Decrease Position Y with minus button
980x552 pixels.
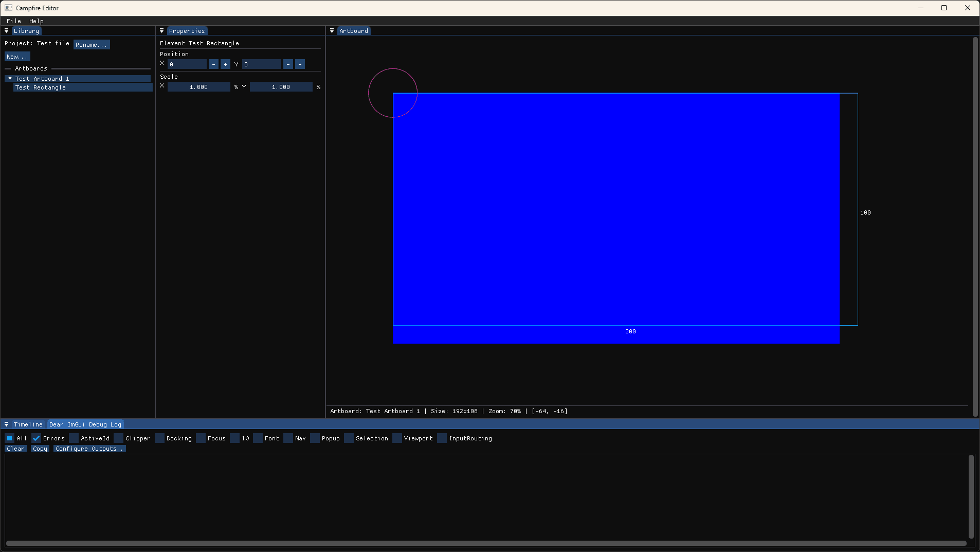pos(288,64)
